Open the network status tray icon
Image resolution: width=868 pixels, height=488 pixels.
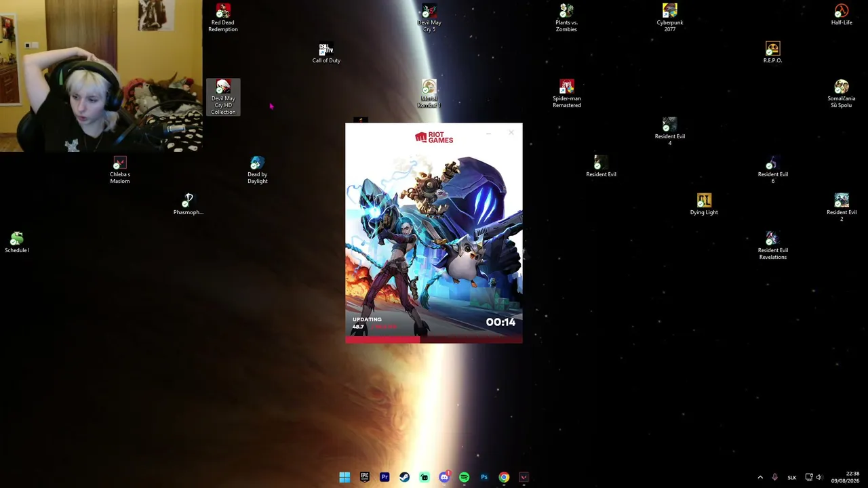[x=808, y=477]
